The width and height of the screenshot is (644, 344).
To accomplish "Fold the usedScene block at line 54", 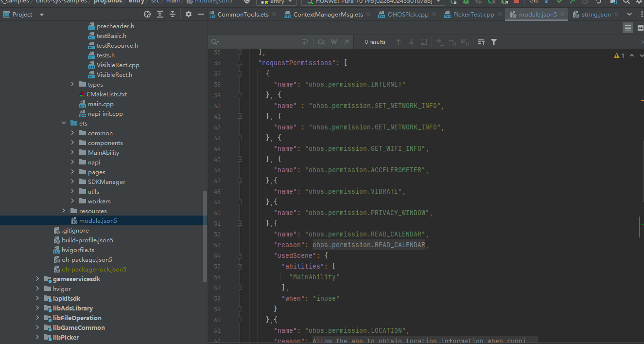I will point(240,256).
